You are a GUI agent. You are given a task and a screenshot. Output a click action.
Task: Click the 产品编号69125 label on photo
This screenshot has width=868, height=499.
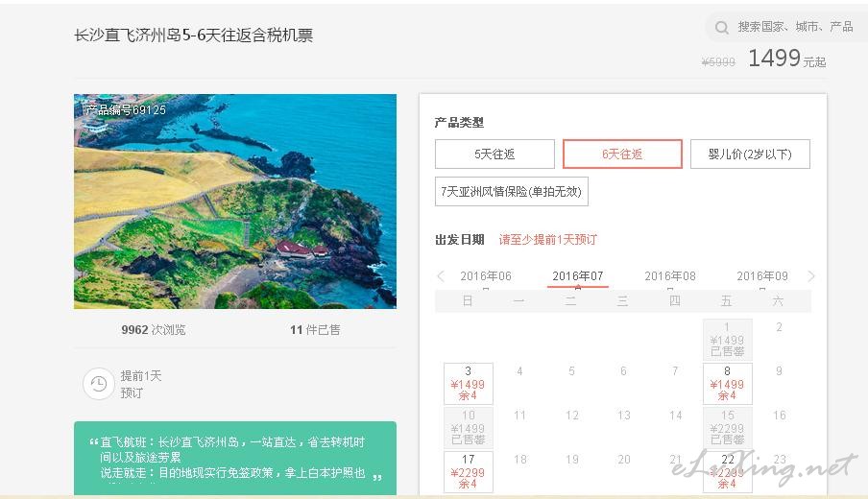pos(126,110)
